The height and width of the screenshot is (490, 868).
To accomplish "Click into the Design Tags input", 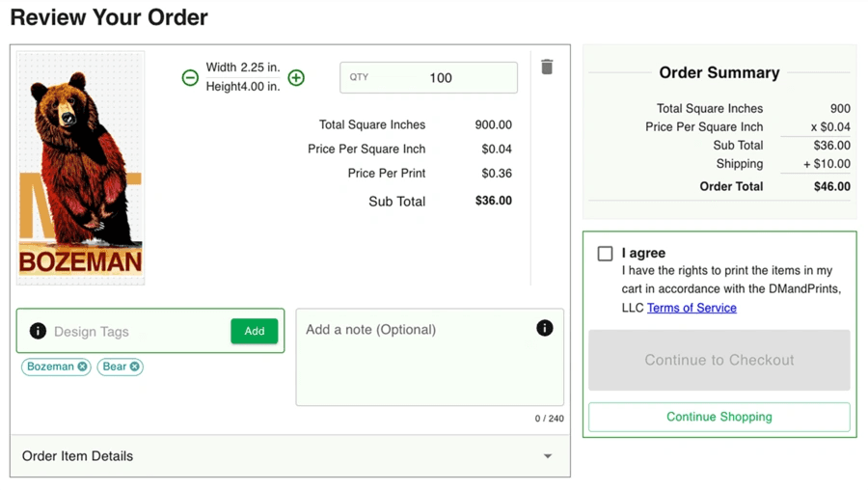I will coord(135,331).
